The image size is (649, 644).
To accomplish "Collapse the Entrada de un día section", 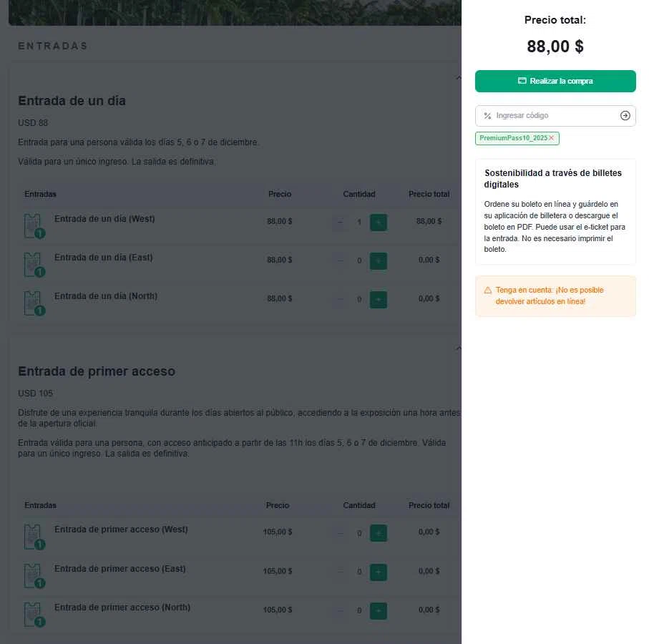I will click(x=458, y=78).
